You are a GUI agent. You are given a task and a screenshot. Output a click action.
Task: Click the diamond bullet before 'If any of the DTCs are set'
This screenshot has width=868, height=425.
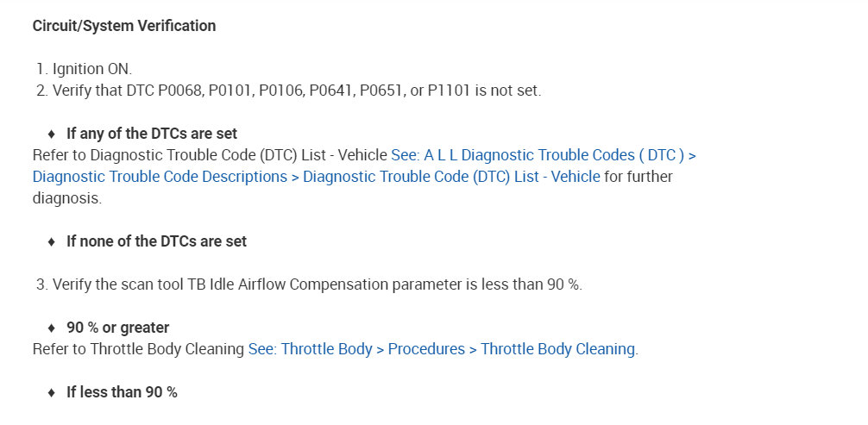[52, 134]
